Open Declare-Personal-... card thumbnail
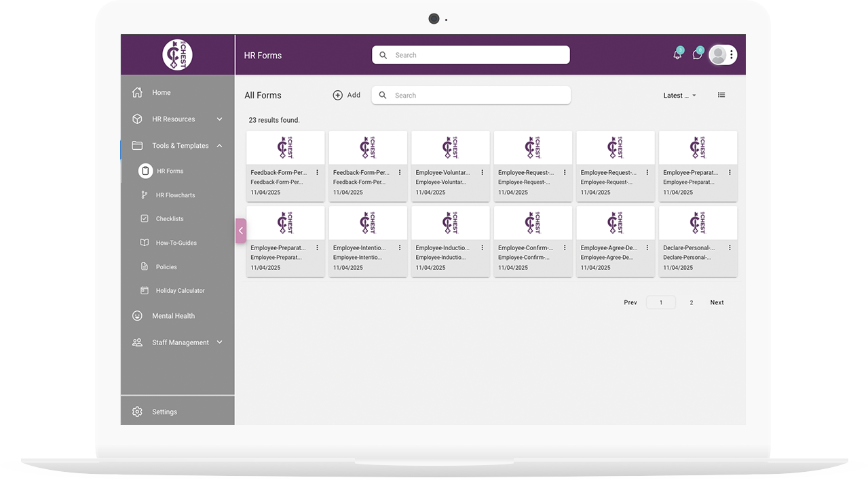 point(698,223)
